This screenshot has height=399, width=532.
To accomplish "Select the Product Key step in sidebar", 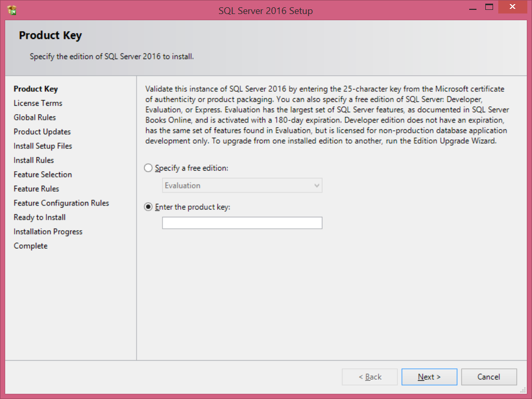I will (x=36, y=89).
